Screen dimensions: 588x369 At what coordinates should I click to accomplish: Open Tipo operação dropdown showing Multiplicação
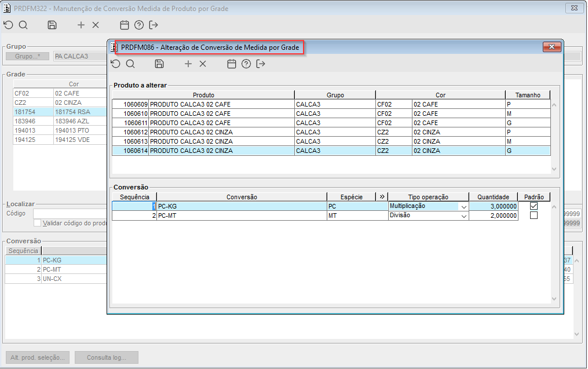point(464,206)
